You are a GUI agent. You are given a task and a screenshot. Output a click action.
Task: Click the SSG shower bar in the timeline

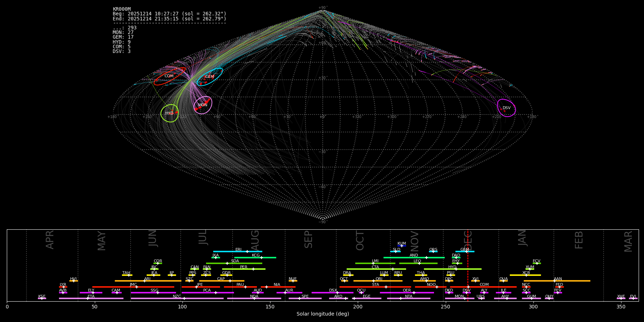[x=153, y=293]
